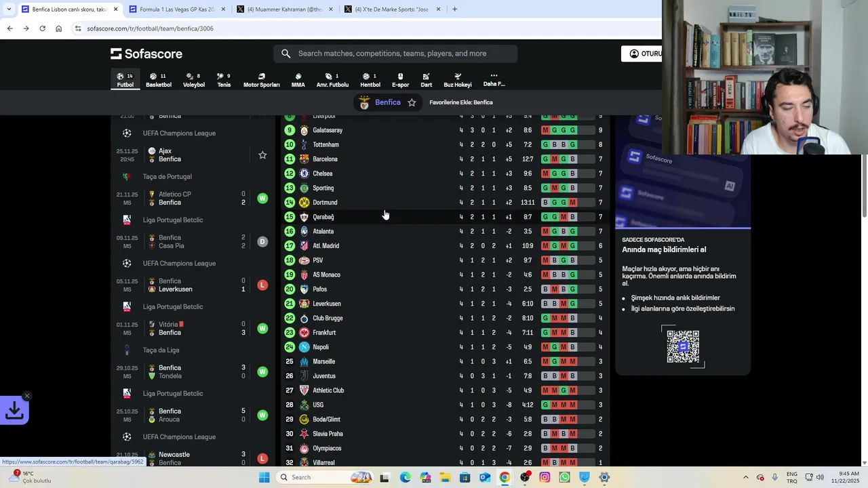Open Benfica vs Casa Pia match
Viewport: 868px width, 488px height.
(193, 242)
